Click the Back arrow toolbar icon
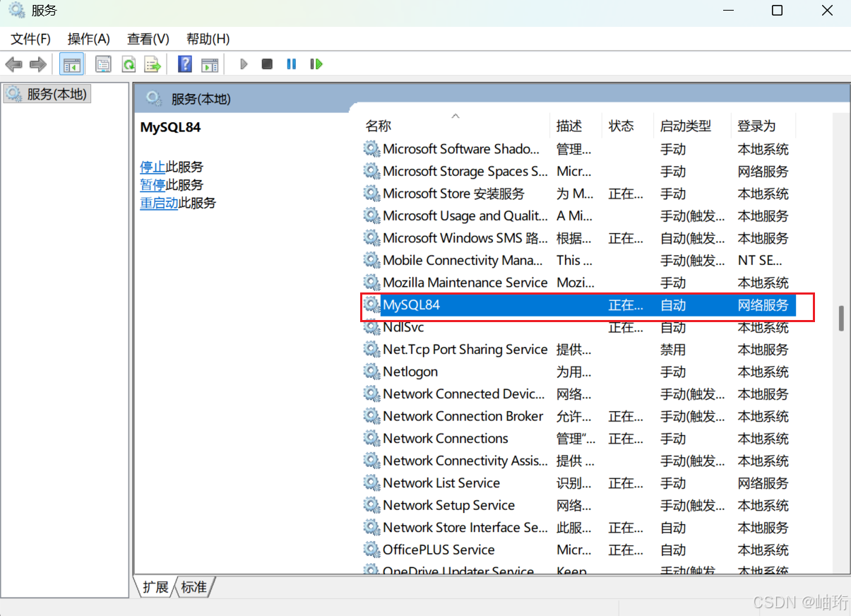Viewport: 851px width, 616px height. coord(13,64)
